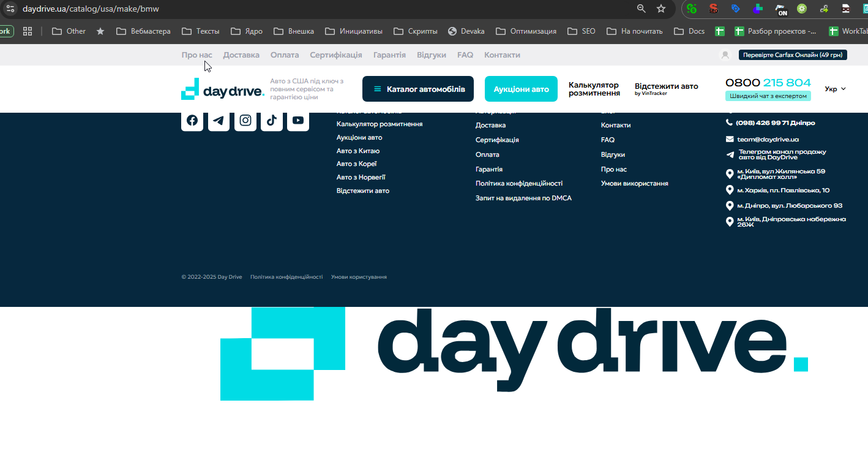The image size is (868, 468).
Task: Click the map pin beside м. Дніпро address
Action: coord(730,206)
